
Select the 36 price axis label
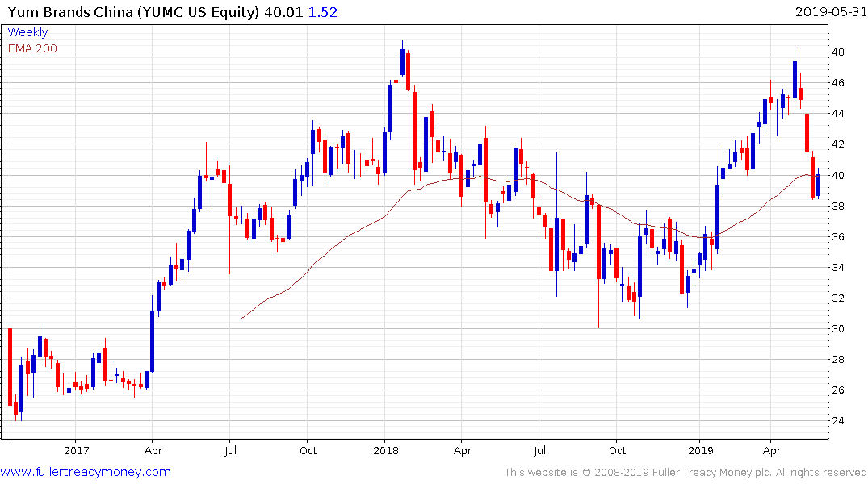[x=837, y=237]
